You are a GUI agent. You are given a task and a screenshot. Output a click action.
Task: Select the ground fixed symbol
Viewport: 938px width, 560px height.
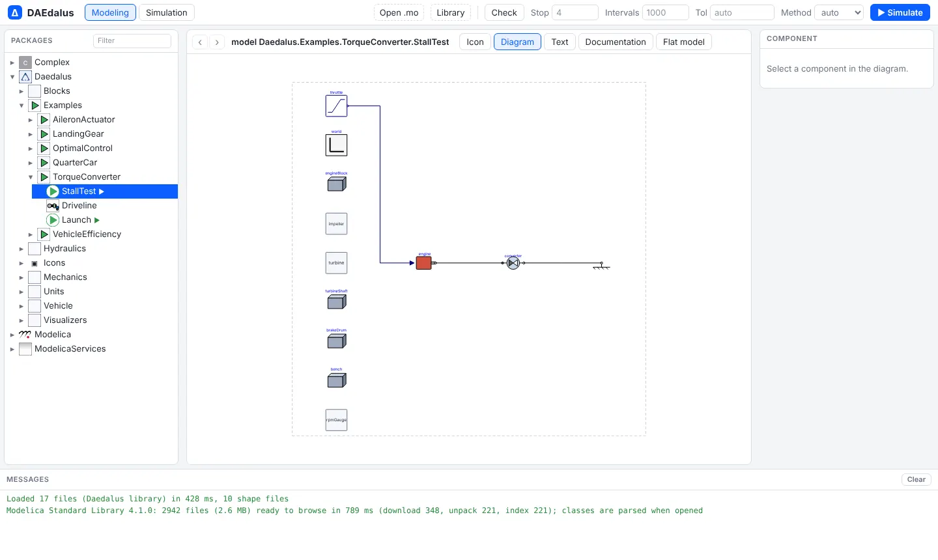tap(601, 266)
